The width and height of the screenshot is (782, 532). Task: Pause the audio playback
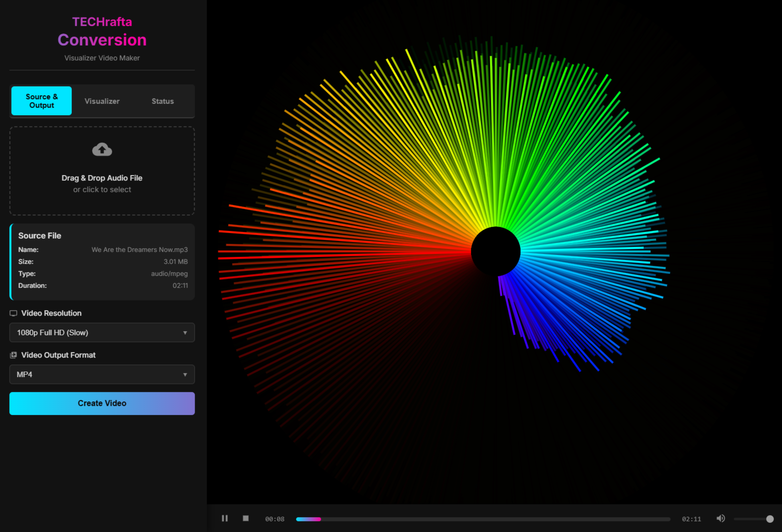pyautogui.click(x=224, y=518)
